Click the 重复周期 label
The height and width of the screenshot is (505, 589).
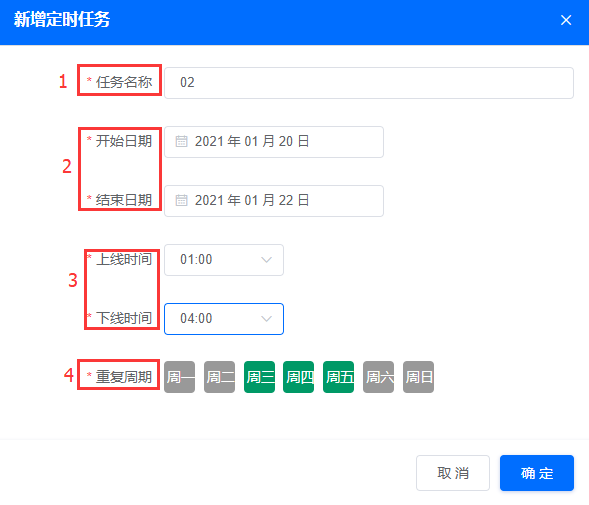[124, 376]
